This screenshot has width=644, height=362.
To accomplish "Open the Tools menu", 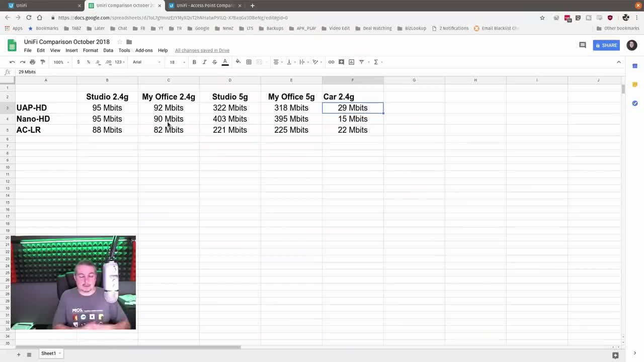I will pyautogui.click(x=124, y=50).
